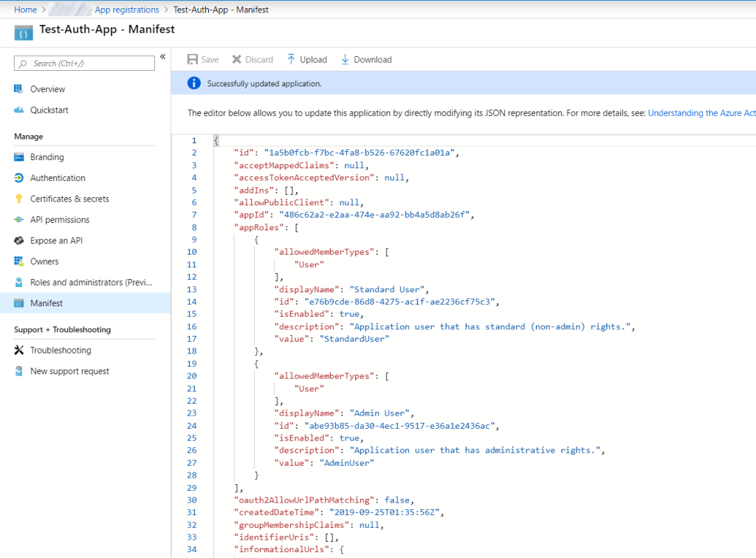Click the Owners icon
Screen dimensions: 756x558
[18, 261]
